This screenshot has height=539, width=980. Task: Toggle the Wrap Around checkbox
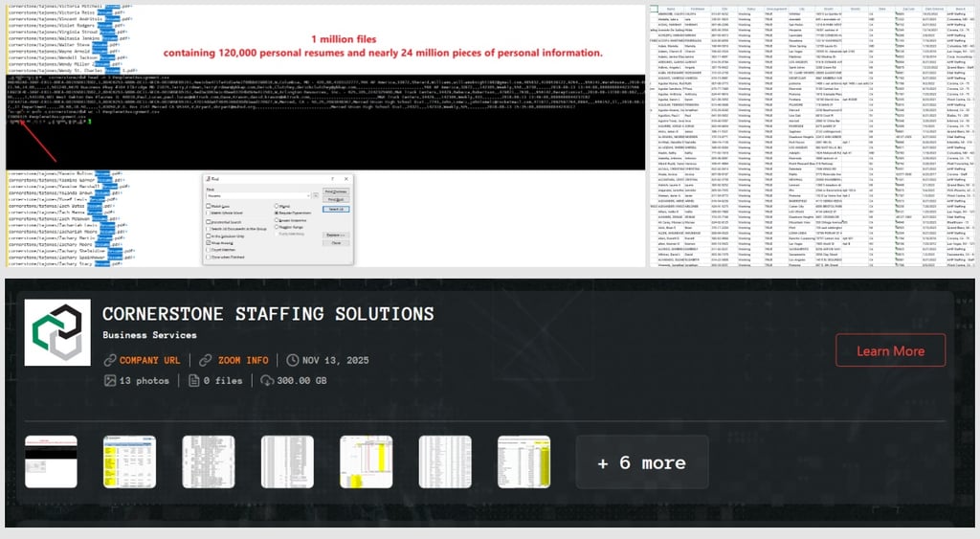click(x=208, y=242)
